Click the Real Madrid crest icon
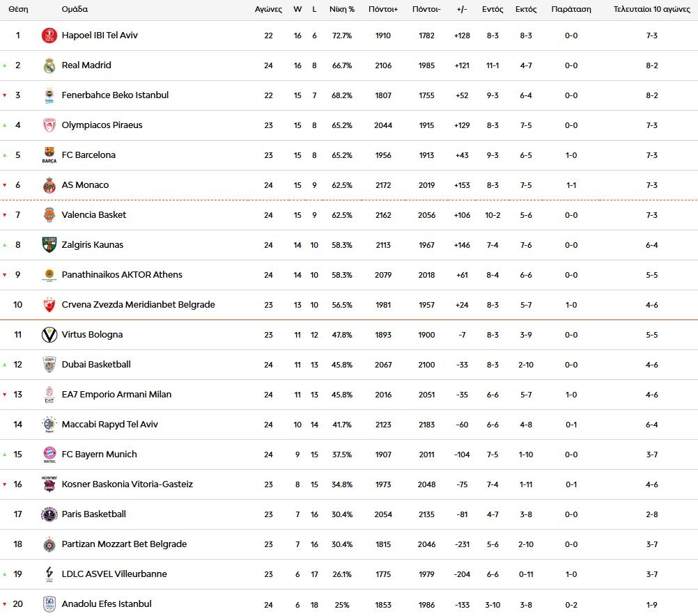The image size is (698, 616). coord(49,65)
